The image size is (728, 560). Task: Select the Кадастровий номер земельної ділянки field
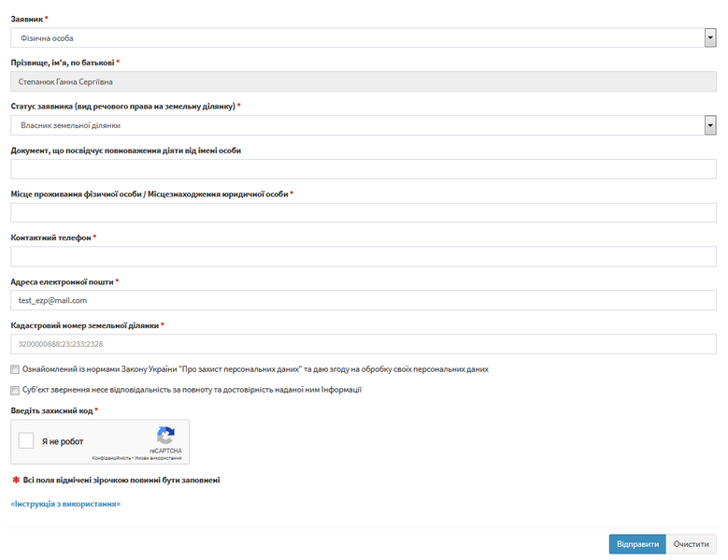[364, 344]
